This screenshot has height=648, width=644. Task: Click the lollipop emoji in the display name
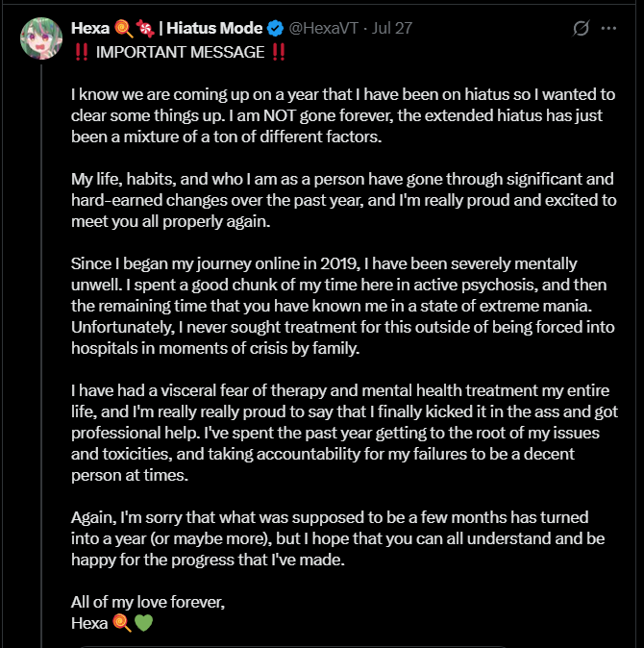[123, 28]
